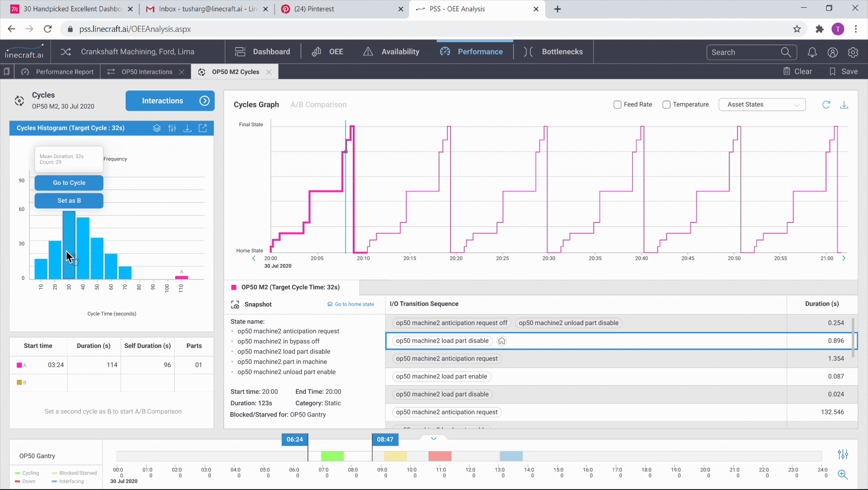Click home icon next to load part disable
The image size is (868, 490).
pyautogui.click(x=502, y=341)
